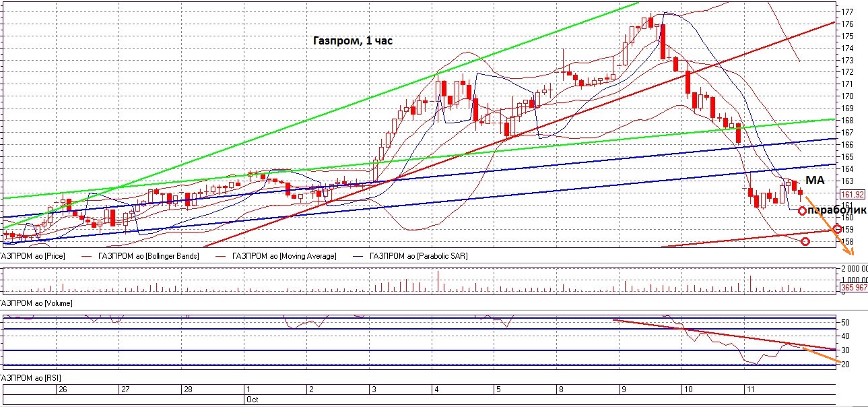Click the 'ГАЗПРОМ ао [RSI]' panel label
This screenshot has width=868, height=407.
31,379
